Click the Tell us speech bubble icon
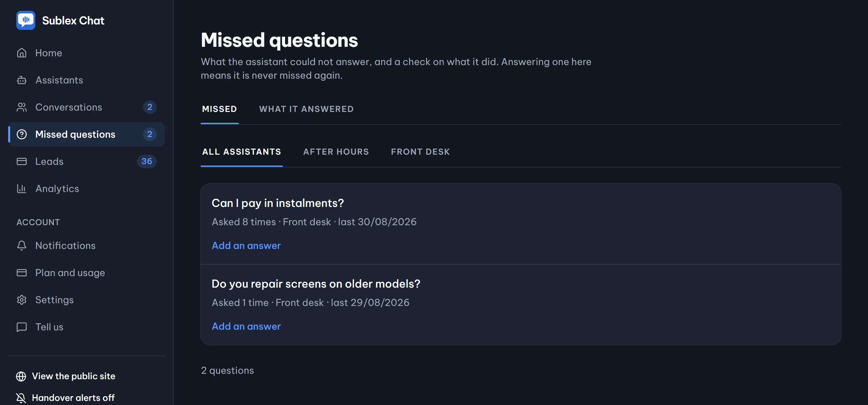 coord(22,327)
